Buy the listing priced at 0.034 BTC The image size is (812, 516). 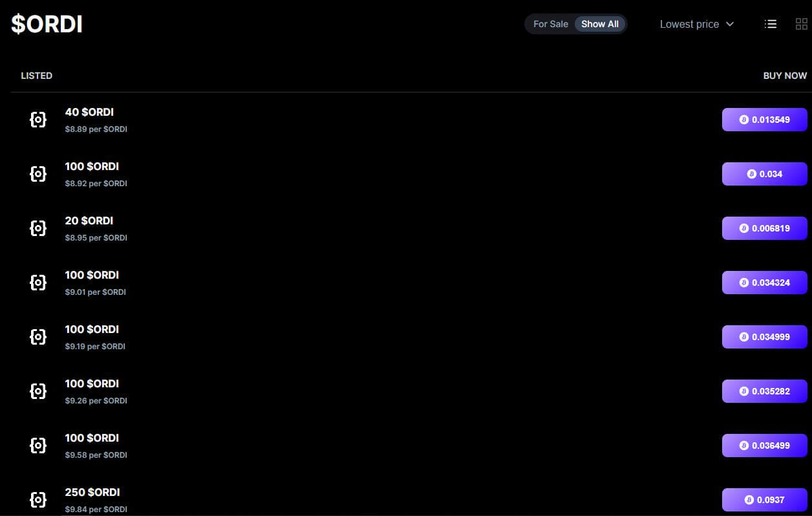[764, 174]
